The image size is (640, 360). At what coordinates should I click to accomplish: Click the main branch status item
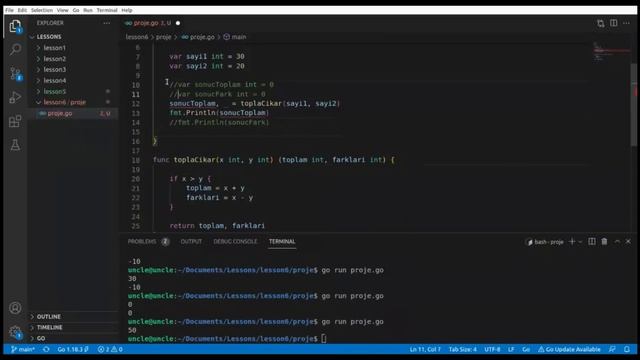click(x=23, y=349)
